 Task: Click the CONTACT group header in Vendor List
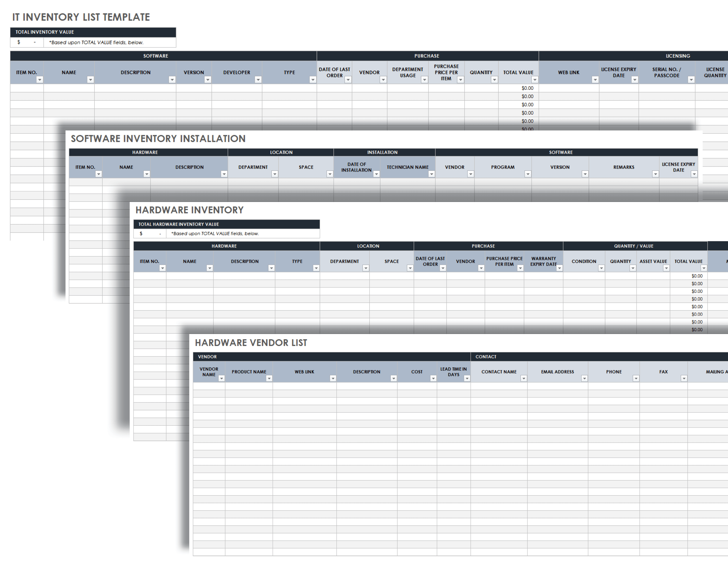(599, 357)
